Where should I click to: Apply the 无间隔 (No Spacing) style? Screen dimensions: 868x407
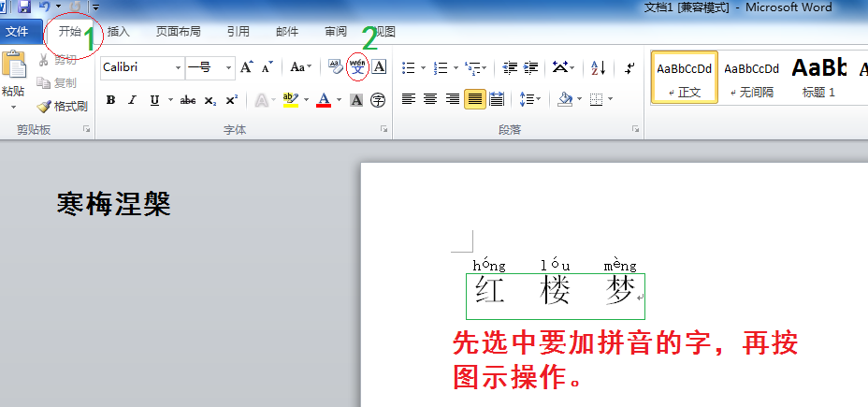(751, 77)
